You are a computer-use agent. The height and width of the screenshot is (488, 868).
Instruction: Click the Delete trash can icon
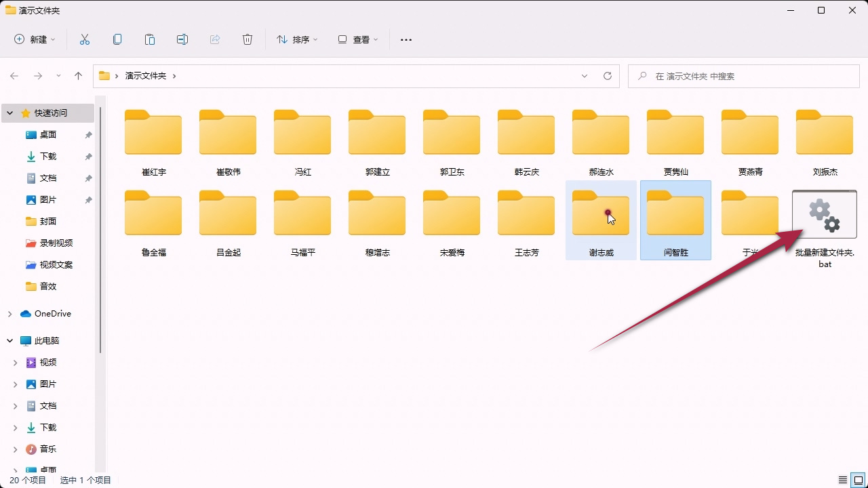click(x=248, y=39)
